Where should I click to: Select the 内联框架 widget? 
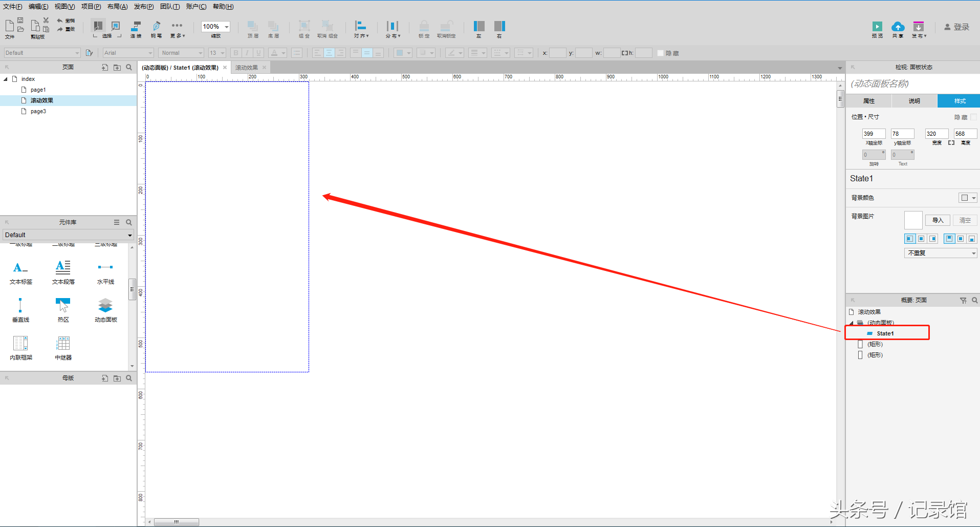(21, 348)
